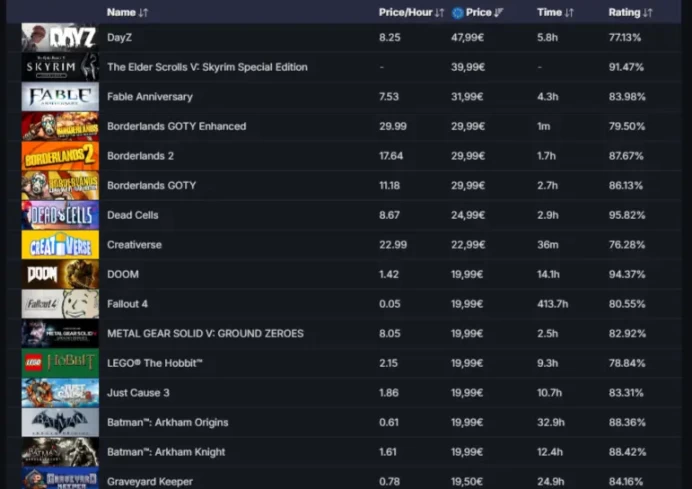Select the Borderlands 2 name
Image resolution: width=692 pixels, height=489 pixels.
click(140, 156)
